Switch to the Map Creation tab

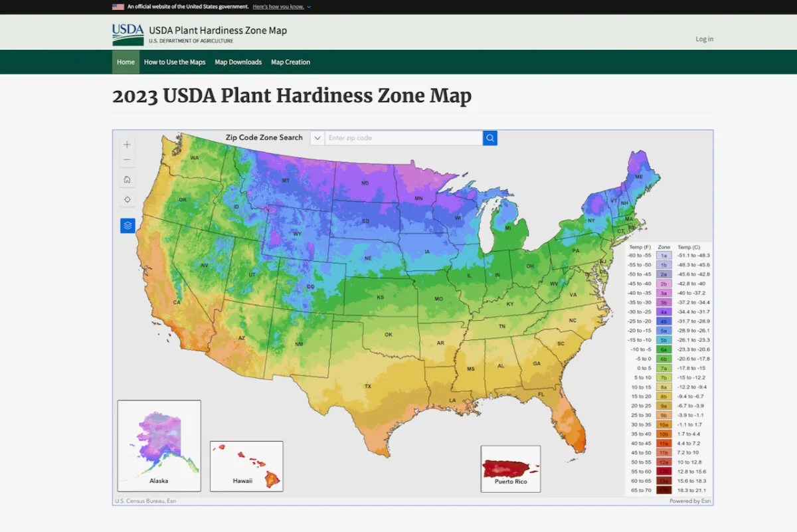[x=290, y=62]
